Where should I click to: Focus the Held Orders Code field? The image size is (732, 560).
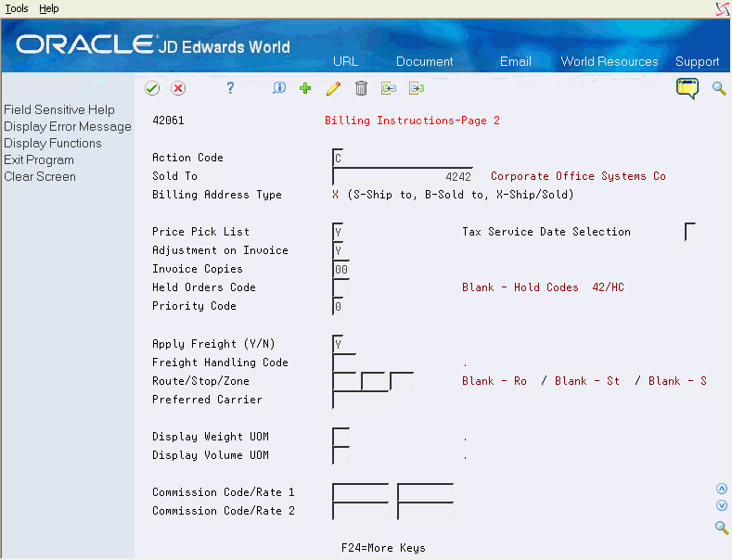[x=340, y=287]
